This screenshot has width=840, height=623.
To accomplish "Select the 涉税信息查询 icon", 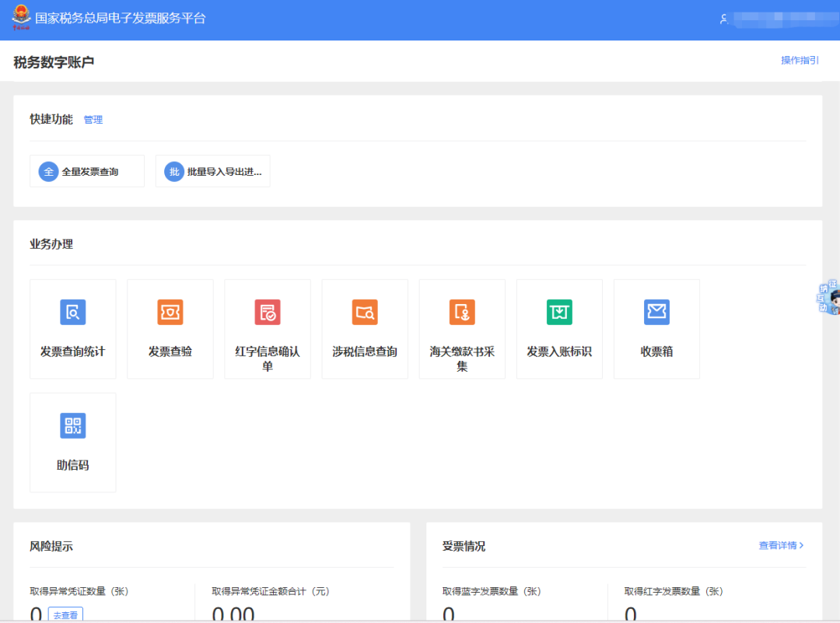I will pos(365,313).
